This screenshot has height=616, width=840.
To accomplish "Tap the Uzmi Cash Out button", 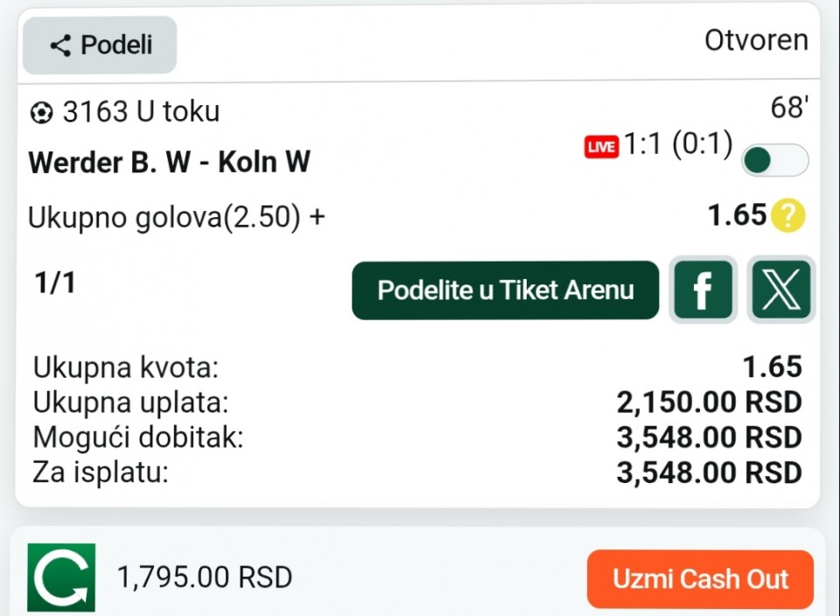I will click(700, 578).
